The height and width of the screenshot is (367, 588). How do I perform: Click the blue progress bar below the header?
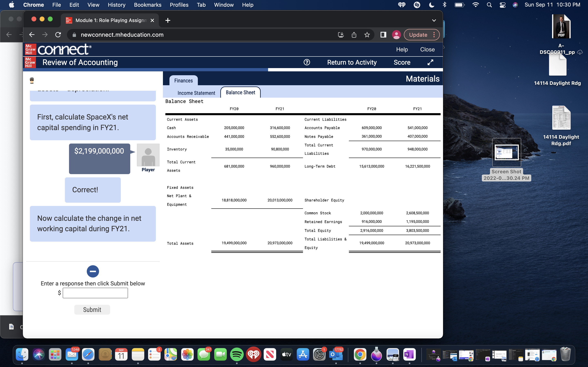point(146,70)
